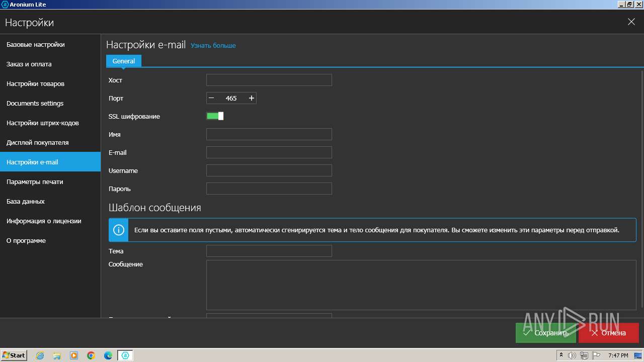Viewport: 644px width, 362px height.
Task: Show hidden tray icons arrow
Action: coord(561,355)
